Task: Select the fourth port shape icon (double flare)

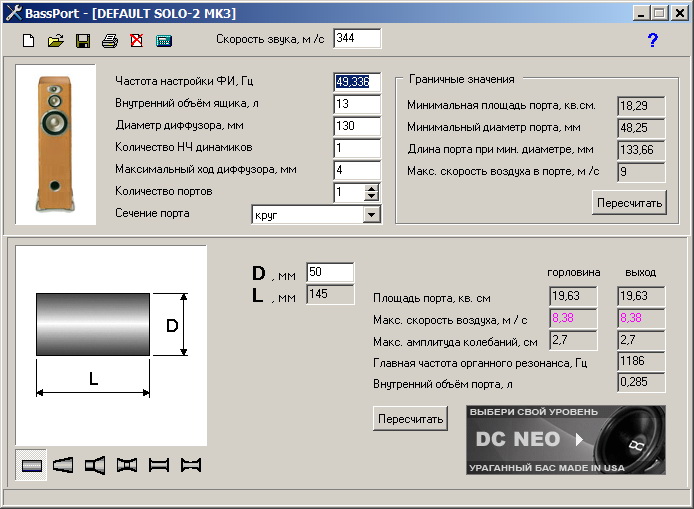Action: click(x=127, y=465)
